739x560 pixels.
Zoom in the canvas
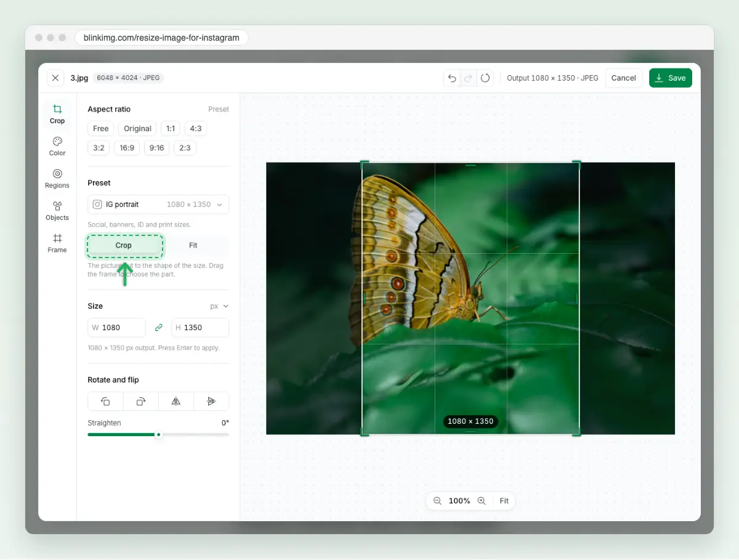(x=482, y=501)
